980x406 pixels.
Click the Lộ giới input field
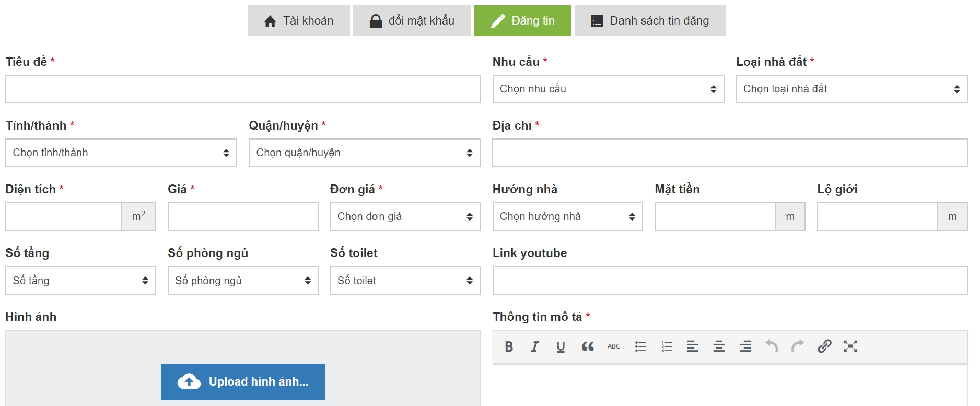tap(878, 217)
